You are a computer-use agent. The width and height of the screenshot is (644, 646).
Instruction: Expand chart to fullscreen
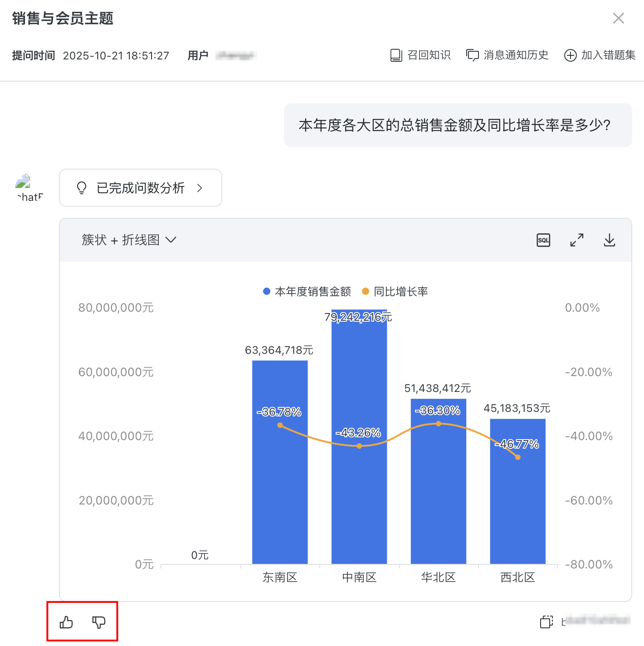click(x=576, y=240)
